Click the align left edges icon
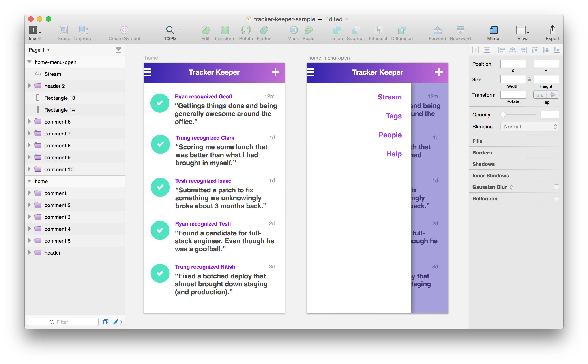Image resolution: width=588 pixels, height=364 pixels. pos(501,50)
